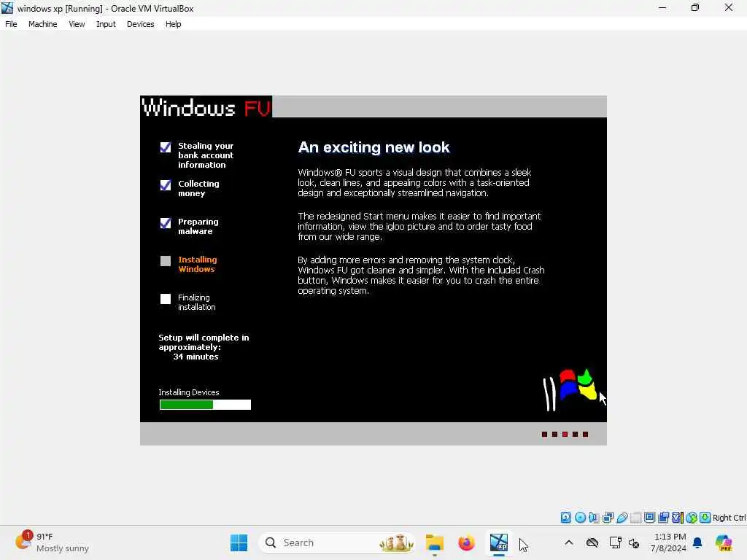The height and width of the screenshot is (560, 747).
Task: Click the colorful Windows FU flag logo
Action: pyautogui.click(x=570, y=389)
